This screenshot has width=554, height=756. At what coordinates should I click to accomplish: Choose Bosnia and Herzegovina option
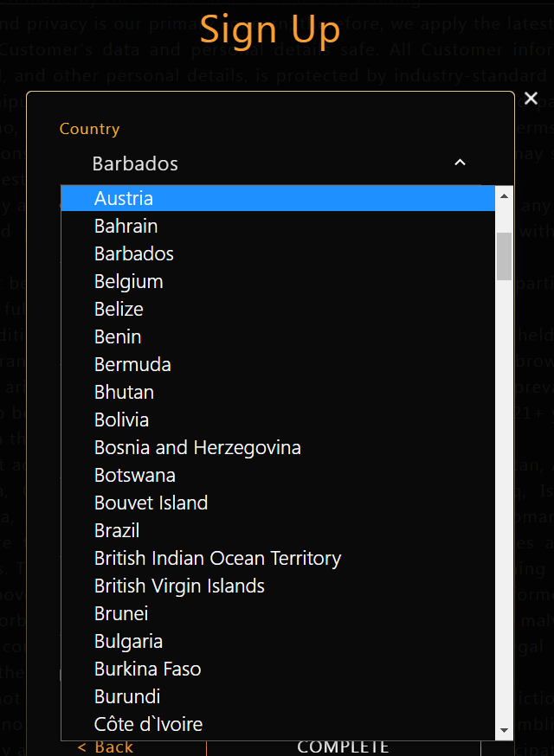coord(197,447)
